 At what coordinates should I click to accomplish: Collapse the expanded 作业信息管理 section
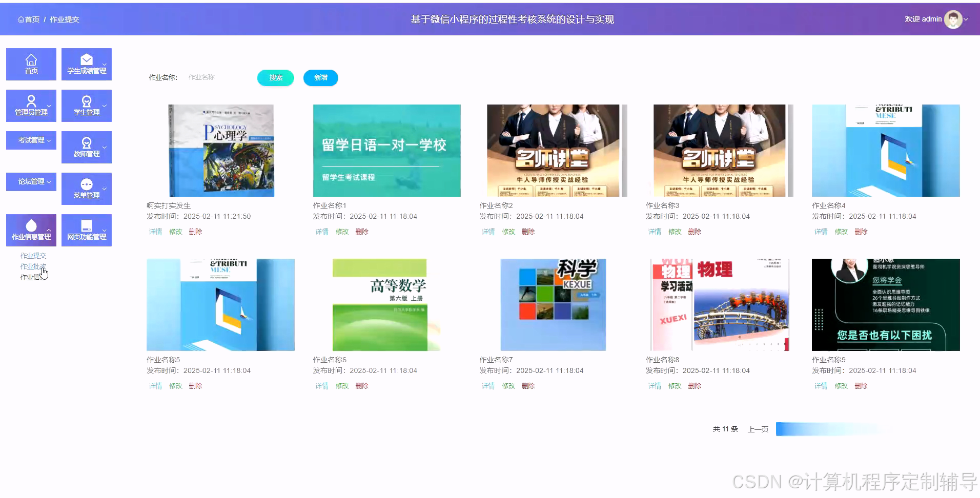(49, 230)
